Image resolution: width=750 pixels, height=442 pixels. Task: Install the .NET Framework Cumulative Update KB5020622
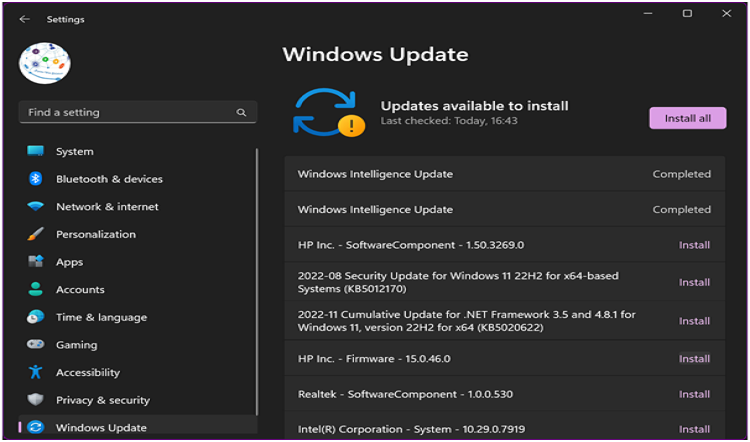coord(694,321)
